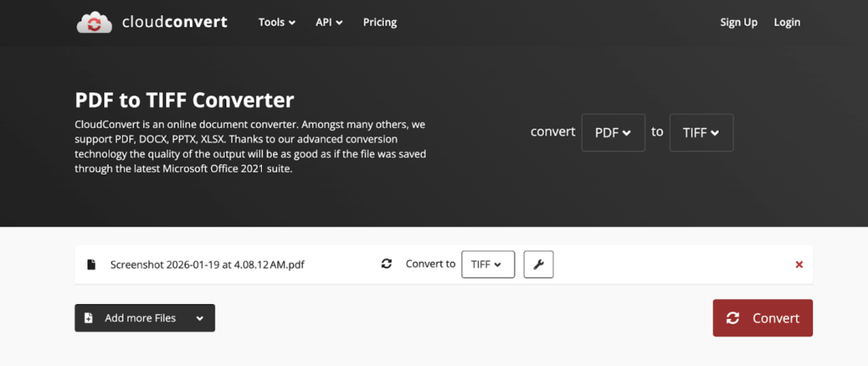
Task: Click the refresh arrows icon before Convert to
Action: (x=387, y=263)
